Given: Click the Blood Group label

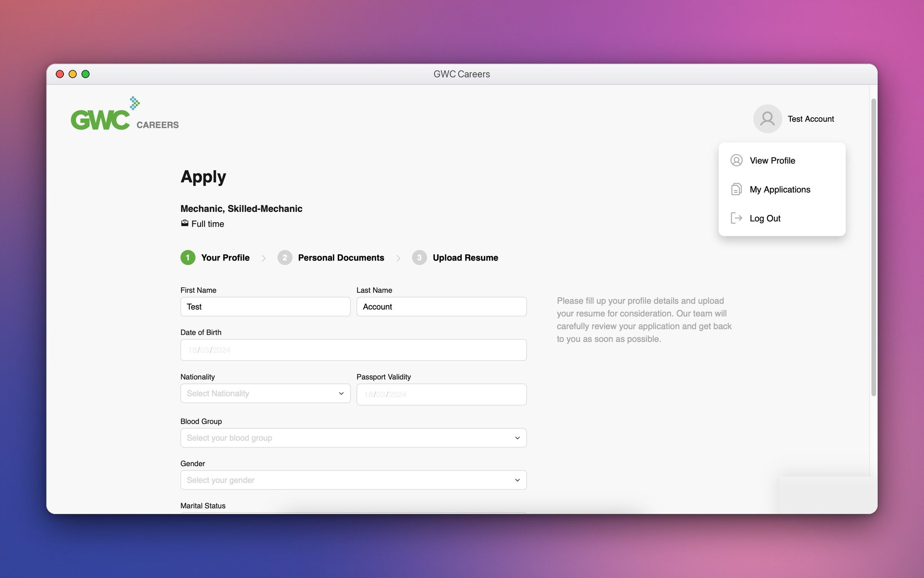Looking at the screenshot, I should click(x=201, y=421).
